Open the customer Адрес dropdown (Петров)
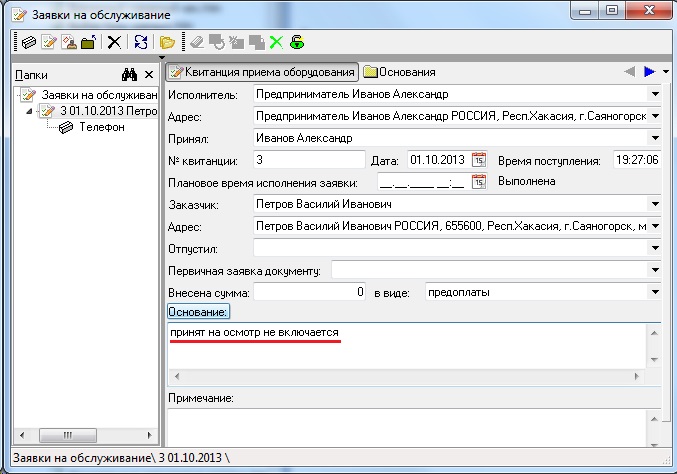677x474 pixels. tap(655, 226)
